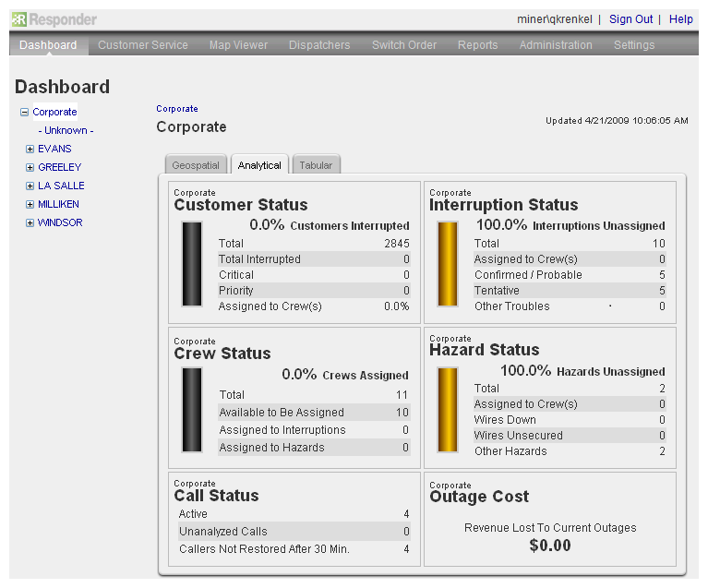The image size is (708, 588).
Task: Select the - Unknown - region link
Action: [x=66, y=130]
